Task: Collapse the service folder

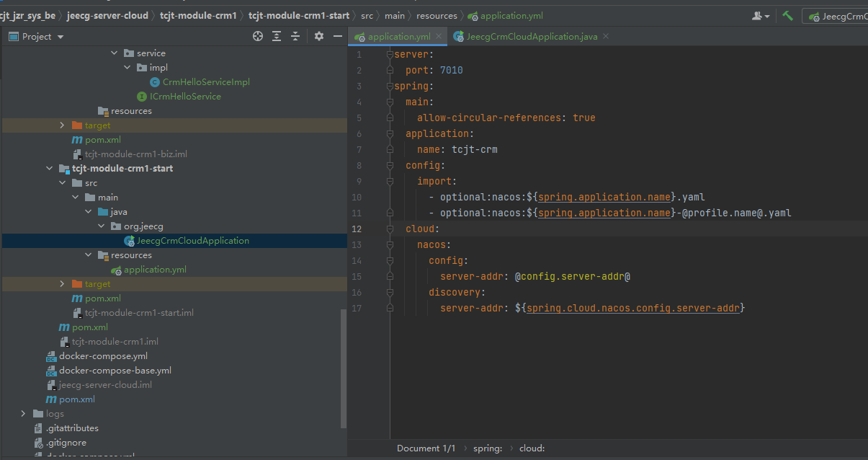Action: (x=114, y=53)
